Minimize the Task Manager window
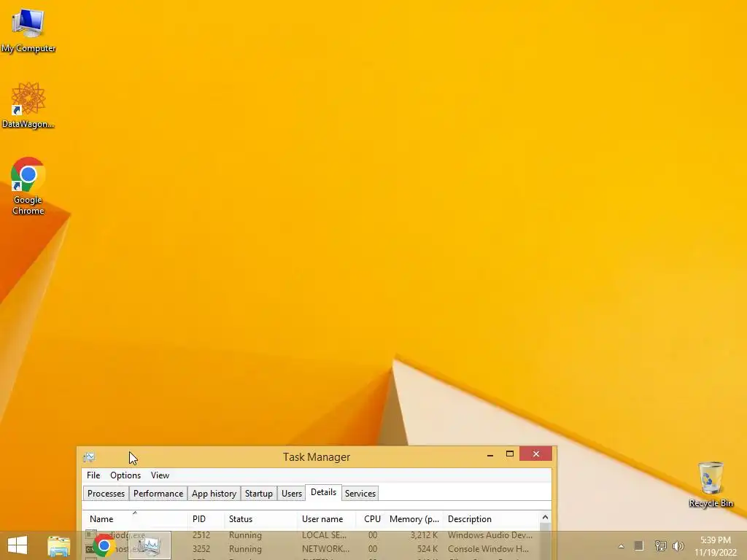This screenshot has width=747, height=560. 489,454
